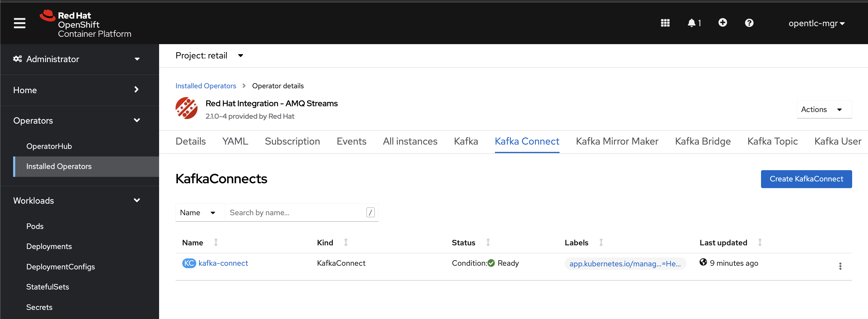Viewport: 868px width, 319px height.
Task: Sort table by Name column
Action: tap(216, 242)
